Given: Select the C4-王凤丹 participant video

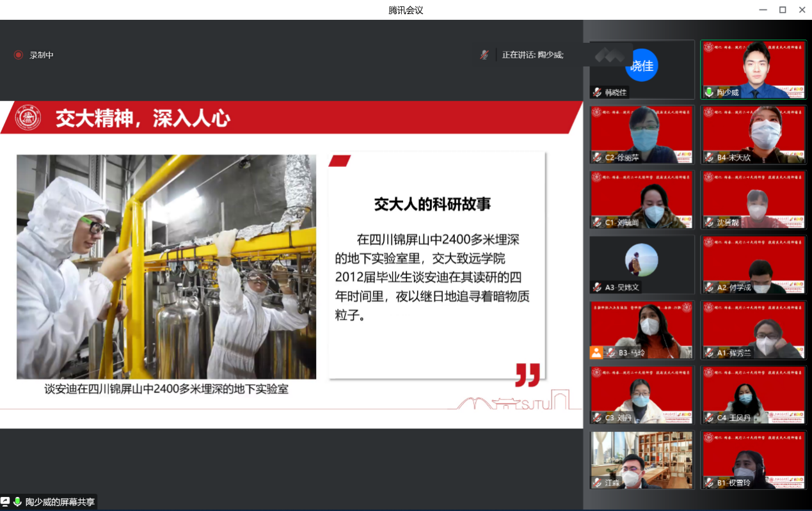Looking at the screenshot, I should pyautogui.click(x=753, y=395).
